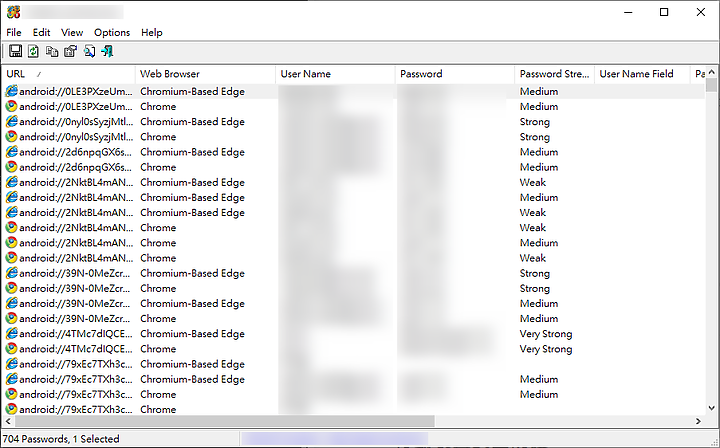The height and width of the screenshot is (448, 720).
Task: Sort by the Password Strength column header
Action: tap(554, 74)
